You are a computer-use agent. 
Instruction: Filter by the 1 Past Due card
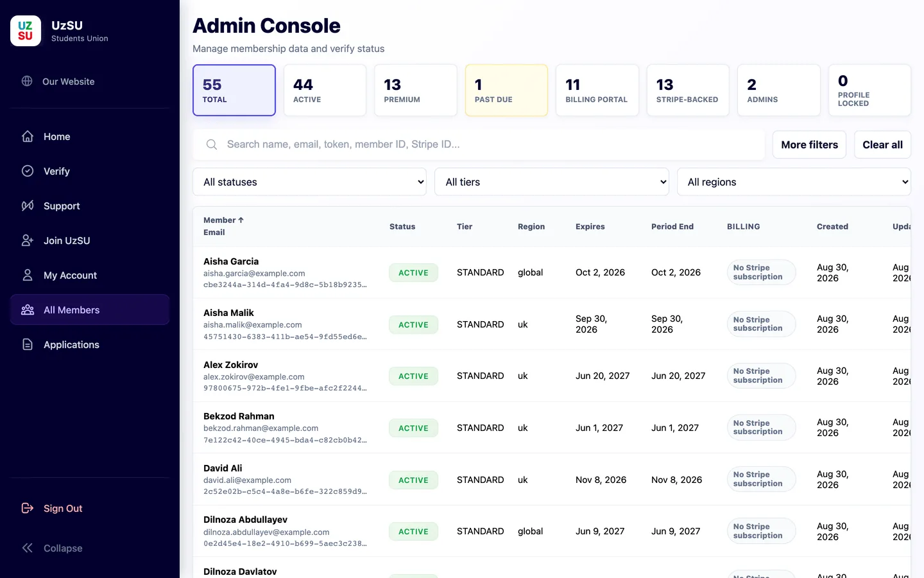click(x=506, y=90)
